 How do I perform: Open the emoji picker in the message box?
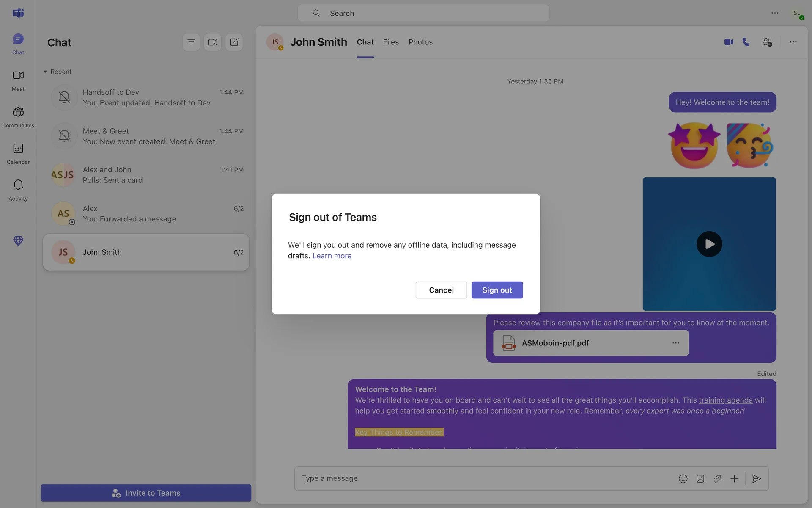[x=683, y=478]
